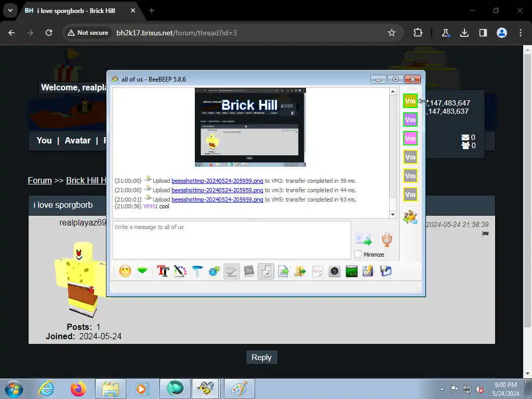Check the Minimize checkbox
The width and height of the screenshot is (532, 399).
click(358, 254)
